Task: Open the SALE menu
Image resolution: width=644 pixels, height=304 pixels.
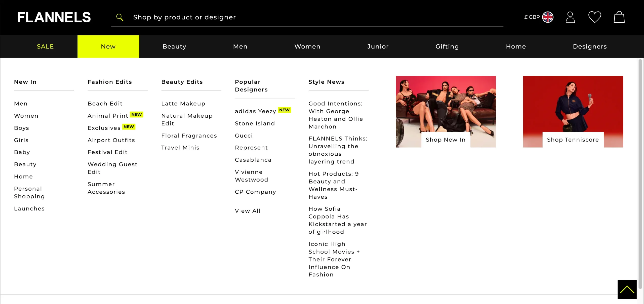Action: pos(45,47)
